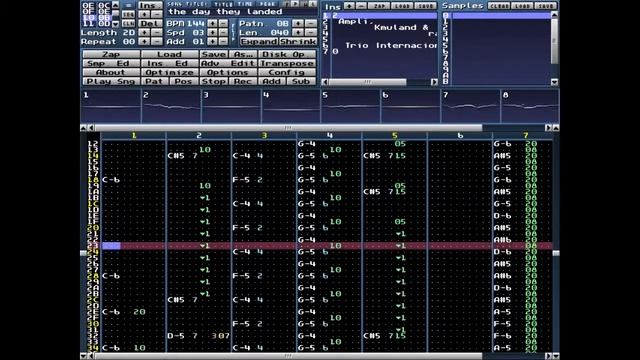Save sample via Samples Save
The width and height of the screenshot is (640, 360).
point(545,6)
